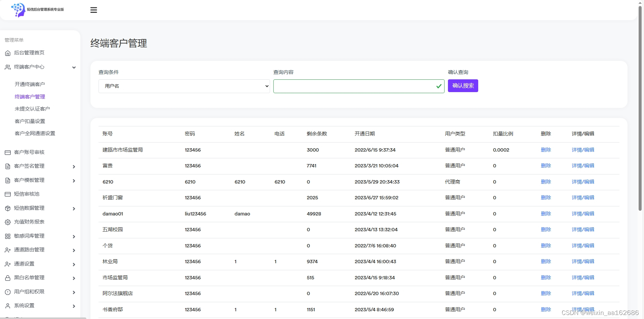Open 开通终端客户 menu item
This screenshot has height=319, width=644.
tap(30, 84)
